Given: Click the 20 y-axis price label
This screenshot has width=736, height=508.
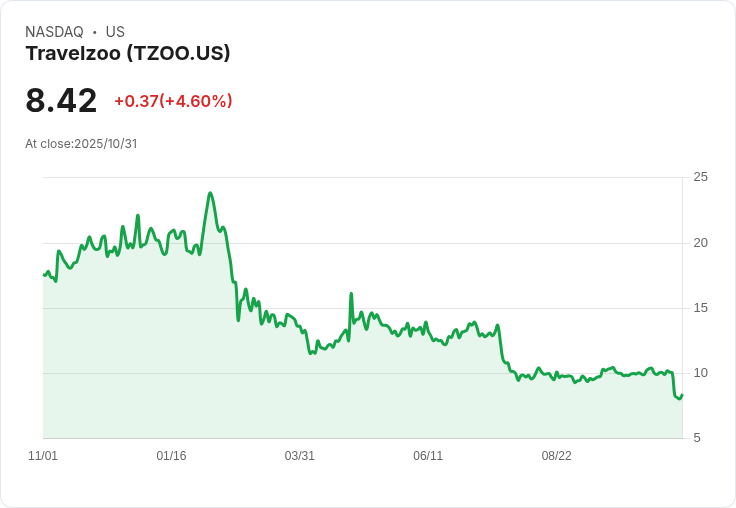Looking at the screenshot, I should click(700, 243).
